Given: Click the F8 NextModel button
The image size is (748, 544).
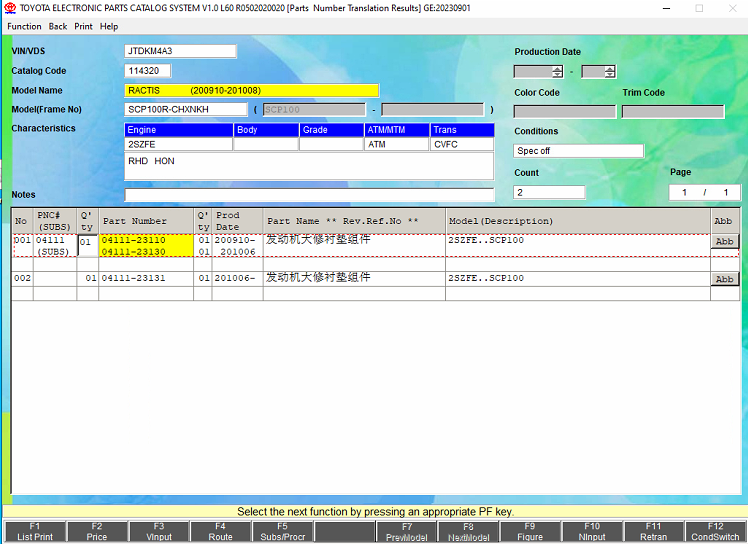Looking at the screenshot, I should click(468, 532).
